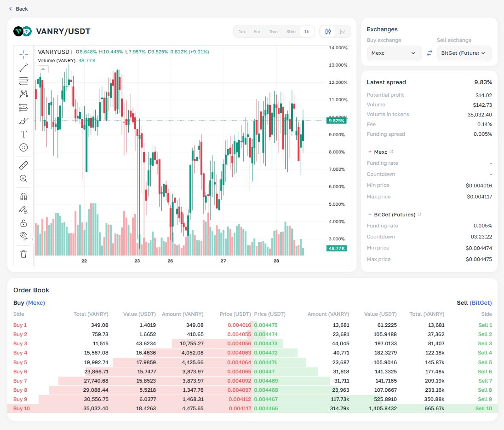Click Sell 9 amount 117.73k
This screenshot has width=504, height=430.
(340, 399)
